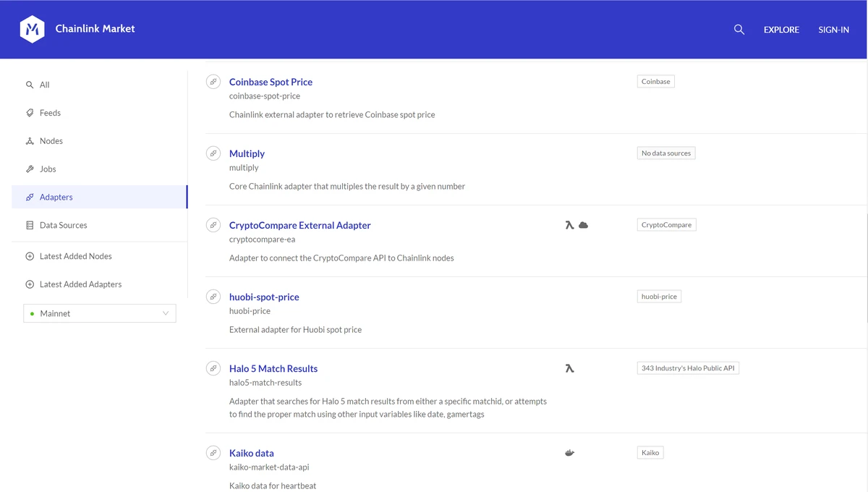This screenshot has height=492, width=868.
Task: Open the Mainnet network dropdown
Action: tap(100, 313)
